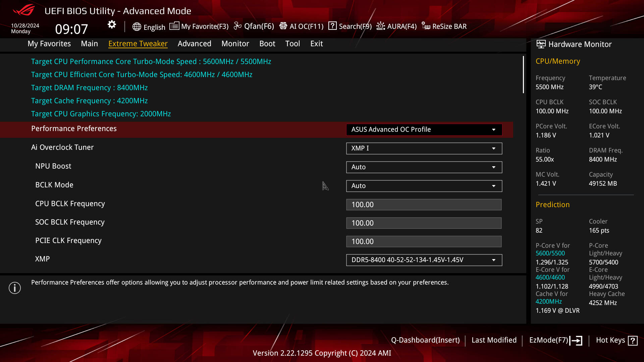
Task: Click Hot Keys question mark icon
Action: [x=633, y=341]
